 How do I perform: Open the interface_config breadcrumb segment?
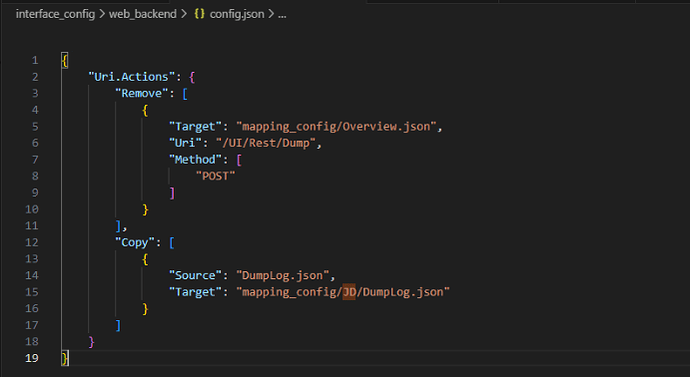tap(55, 14)
